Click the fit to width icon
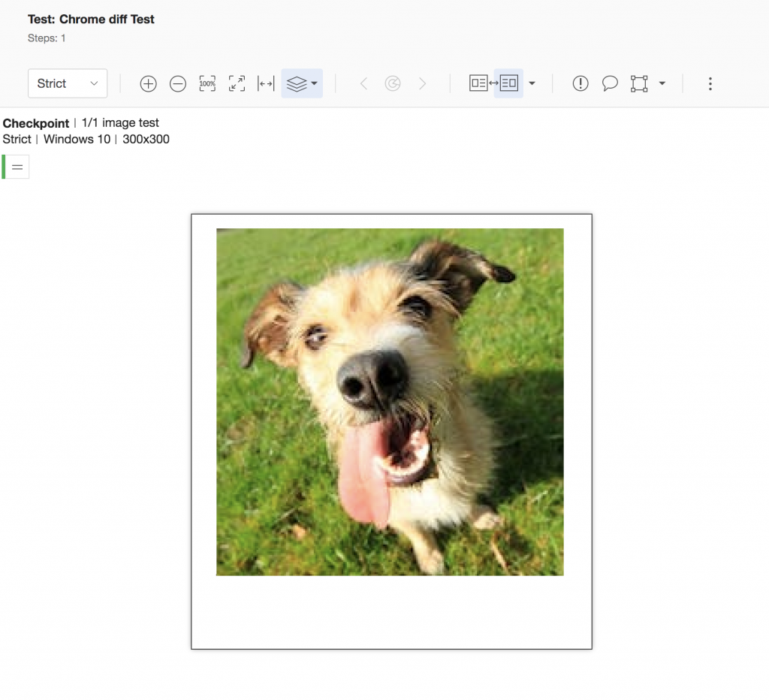 (266, 83)
